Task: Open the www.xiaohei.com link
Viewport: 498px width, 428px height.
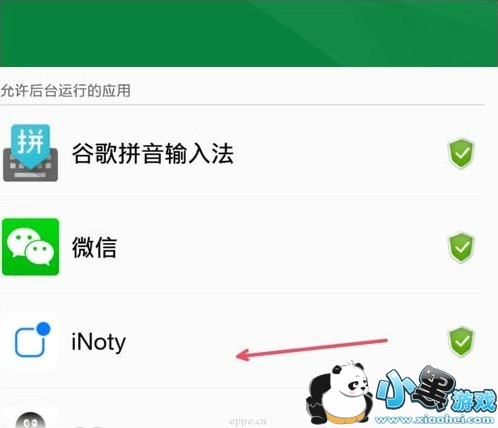Action: click(435, 420)
